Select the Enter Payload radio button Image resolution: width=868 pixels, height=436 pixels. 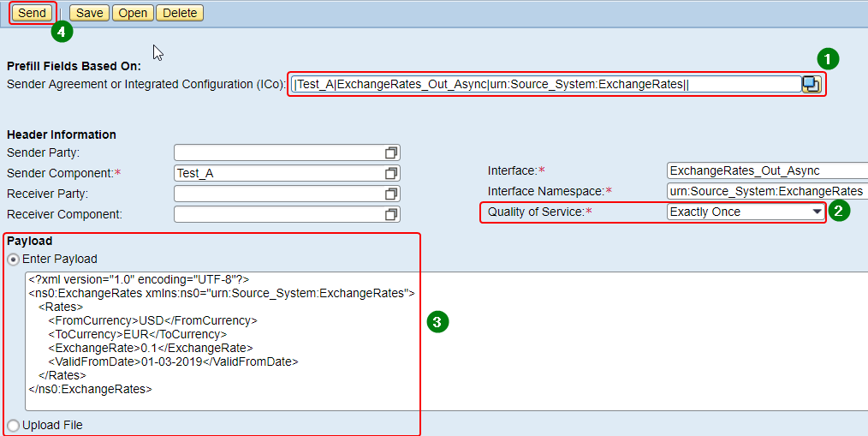(13, 260)
